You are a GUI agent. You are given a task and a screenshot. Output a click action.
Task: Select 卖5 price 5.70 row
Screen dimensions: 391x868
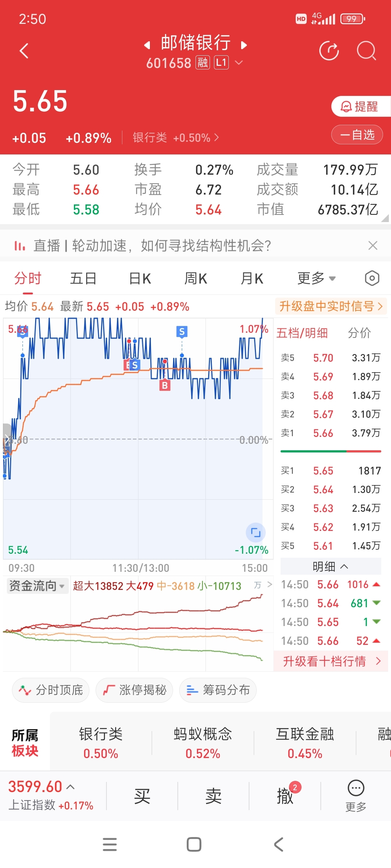pos(331,358)
